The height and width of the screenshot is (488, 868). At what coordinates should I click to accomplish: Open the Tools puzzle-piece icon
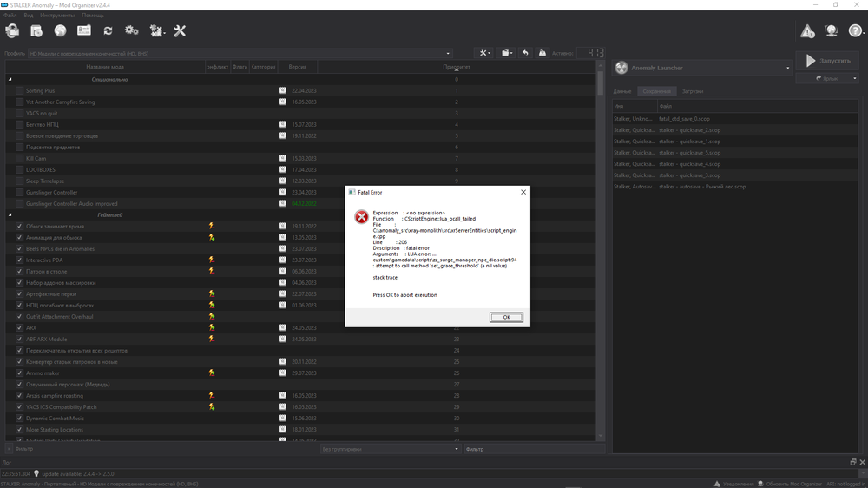tap(157, 31)
